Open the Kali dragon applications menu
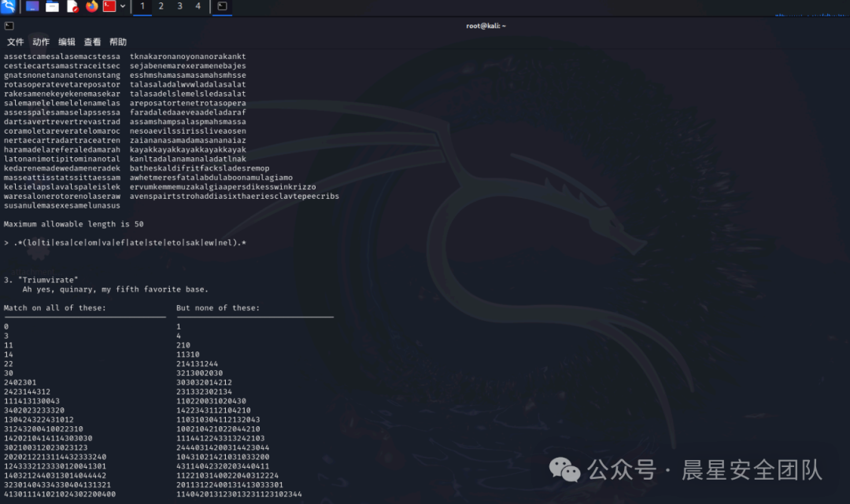This screenshot has height=504, width=850. pyautogui.click(x=9, y=6)
